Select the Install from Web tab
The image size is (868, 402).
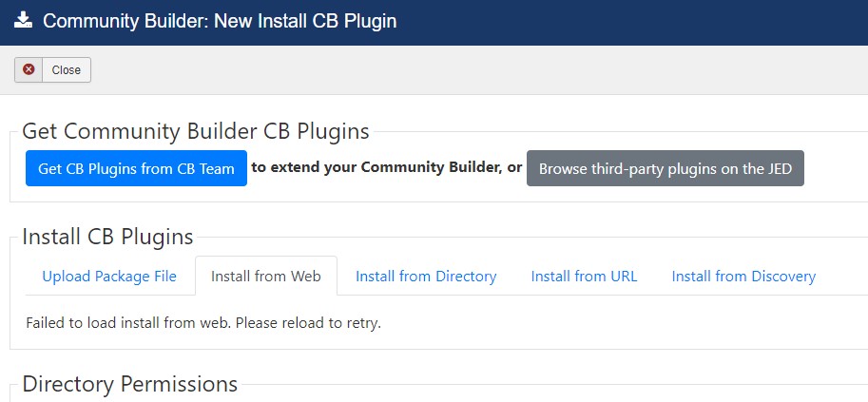tap(266, 276)
